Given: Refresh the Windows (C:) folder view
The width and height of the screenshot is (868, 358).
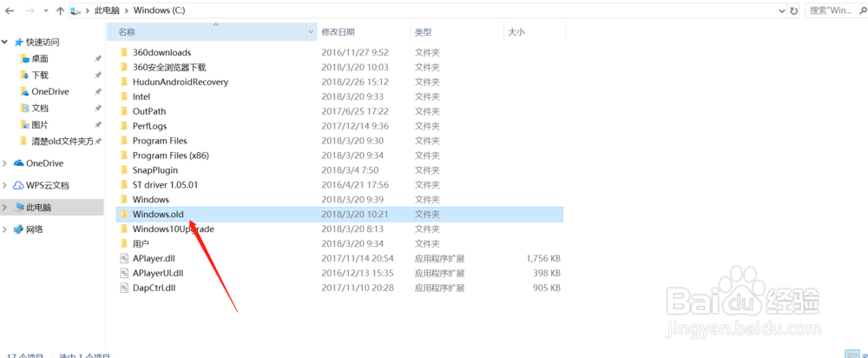Looking at the screenshot, I should 794,10.
